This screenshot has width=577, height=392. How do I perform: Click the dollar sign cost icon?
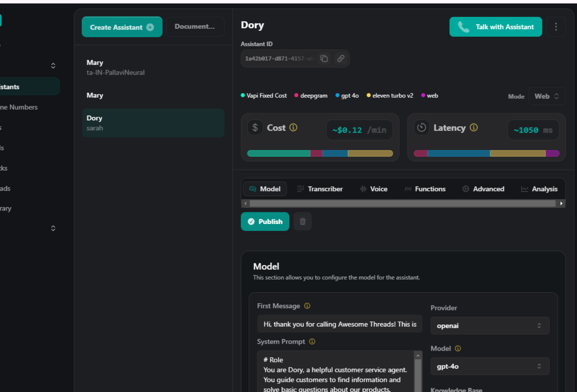pos(255,127)
